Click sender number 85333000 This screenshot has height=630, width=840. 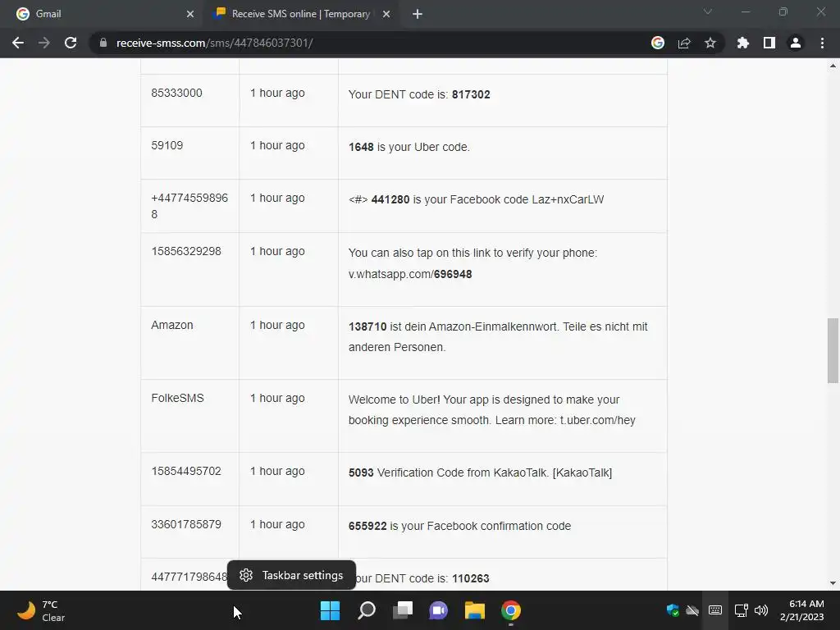pos(177,93)
